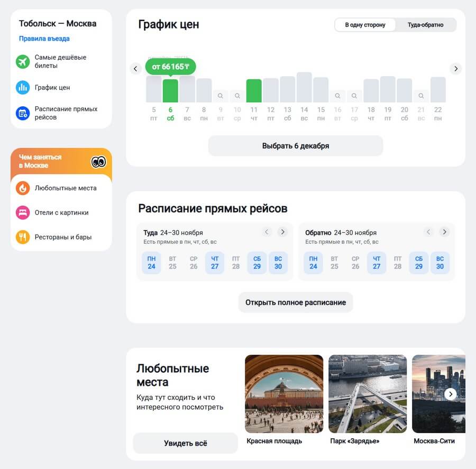Switch to В одну сторону mode
This screenshot has width=476, height=469.
[x=365, y=25]
